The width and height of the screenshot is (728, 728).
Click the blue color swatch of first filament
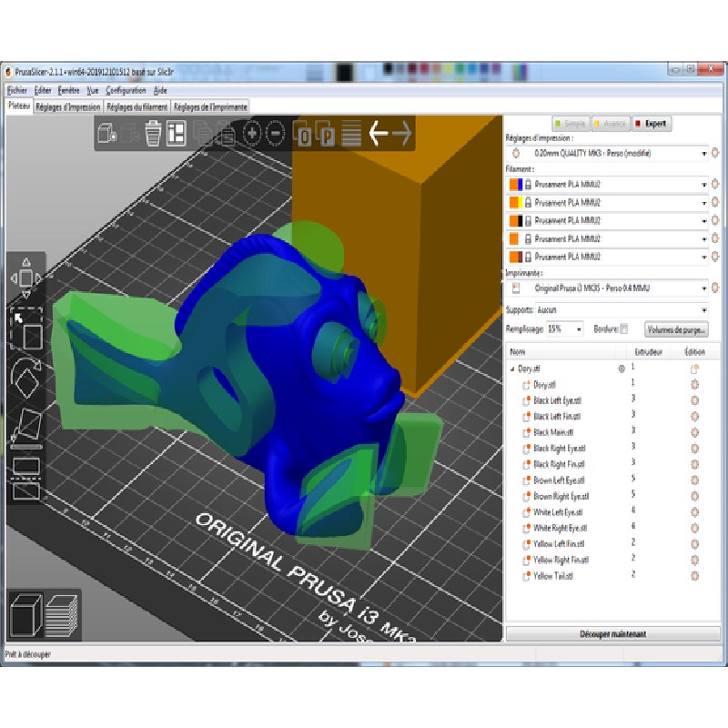[x=520, y=185]
